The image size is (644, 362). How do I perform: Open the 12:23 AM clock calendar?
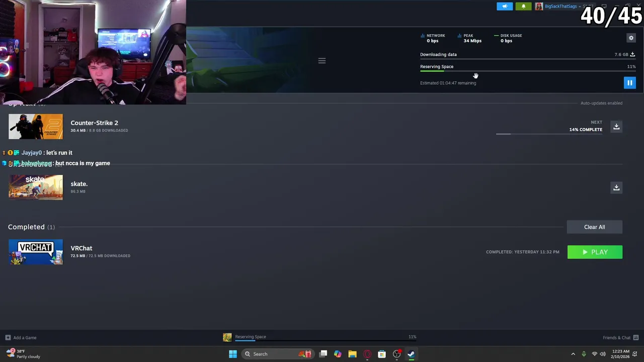[x=620, y=354]
